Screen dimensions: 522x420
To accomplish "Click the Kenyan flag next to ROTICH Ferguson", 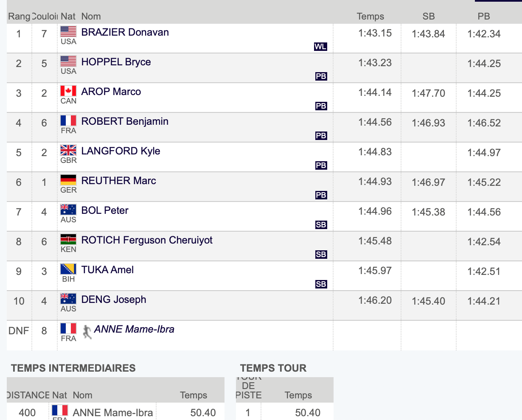I will [68, 239].
